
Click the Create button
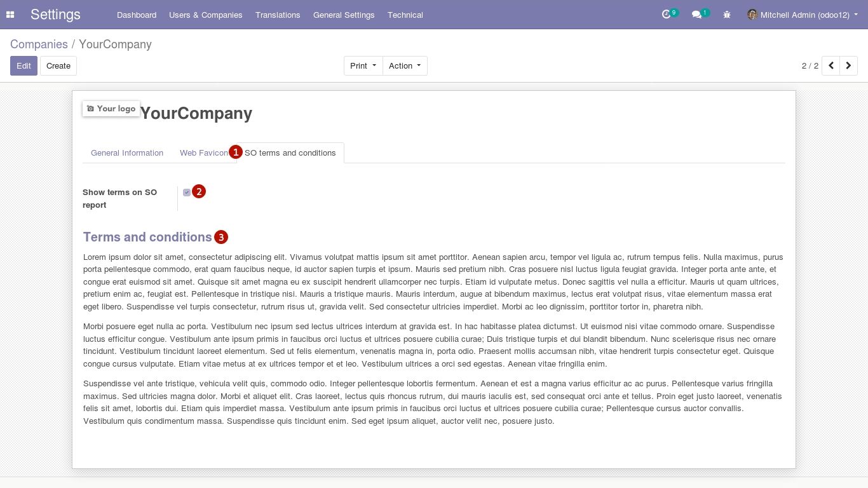pyautogui.click(x=58, y=65)
